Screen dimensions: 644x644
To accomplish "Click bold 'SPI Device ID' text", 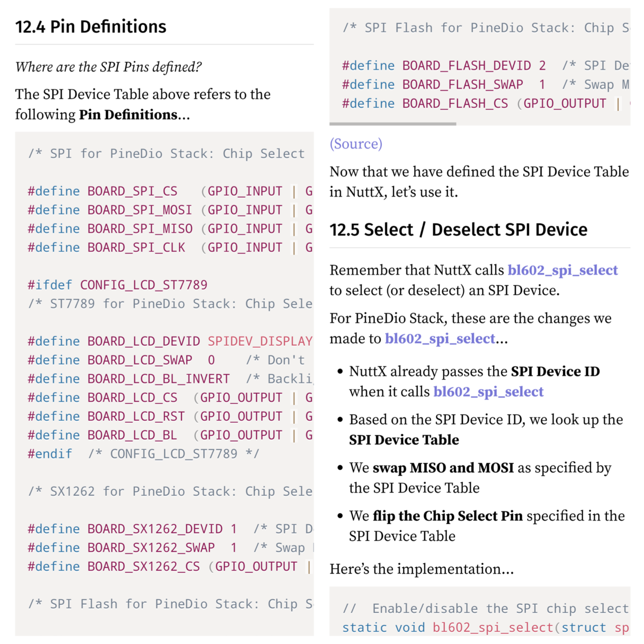I will click(x=555, y=372).
